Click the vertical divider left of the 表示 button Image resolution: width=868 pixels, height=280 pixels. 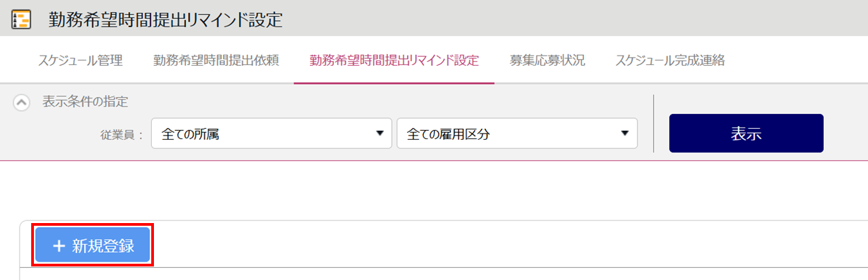pyautogui.click(x=653, y=123)
